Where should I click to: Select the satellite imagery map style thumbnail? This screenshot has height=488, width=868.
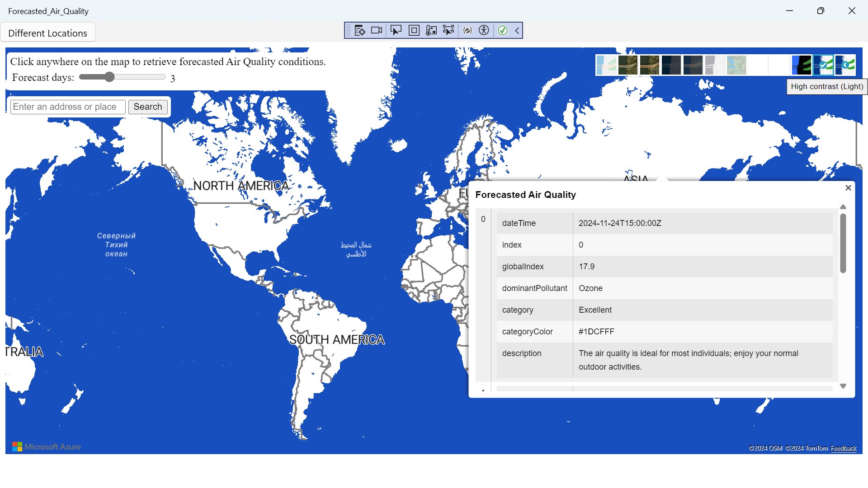pos(628,65)
